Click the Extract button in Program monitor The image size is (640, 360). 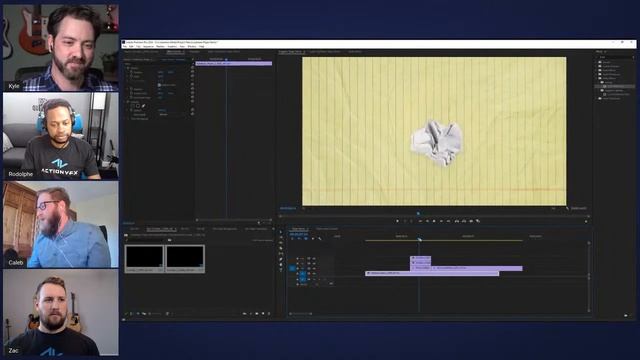pyautogui.click(x=464, y=221)
